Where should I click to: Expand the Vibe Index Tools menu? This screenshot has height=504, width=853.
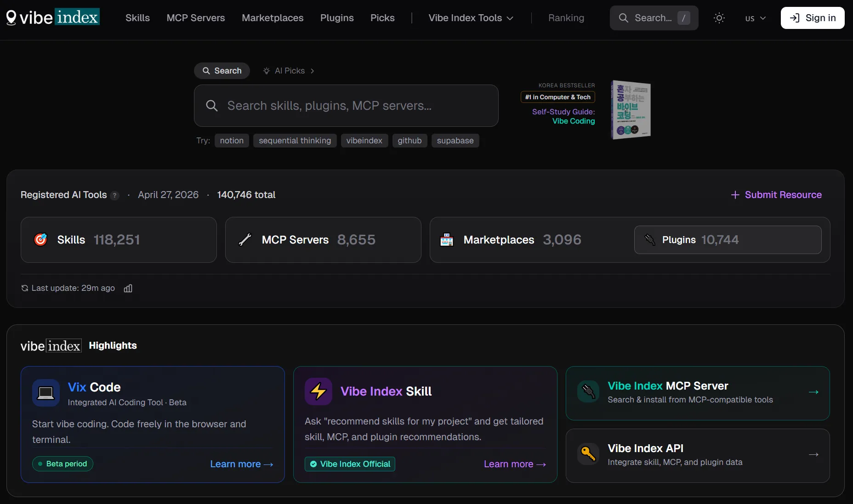point(471,18)
